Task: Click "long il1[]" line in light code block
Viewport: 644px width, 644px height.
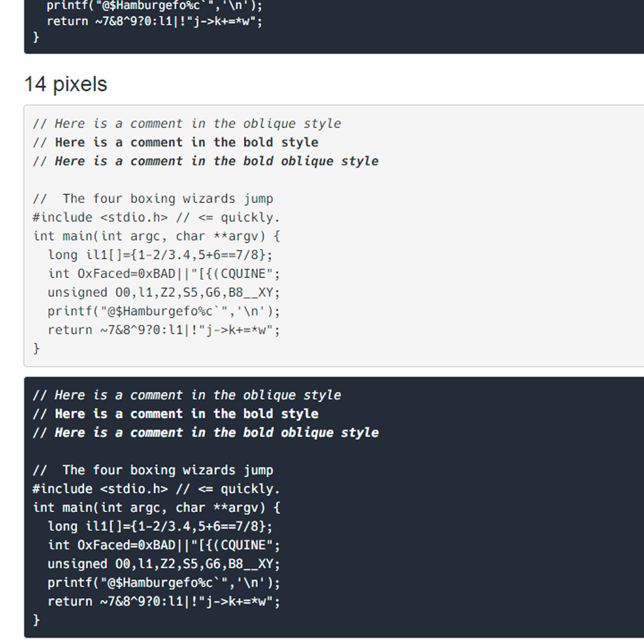Action: [x=160, y=255]
